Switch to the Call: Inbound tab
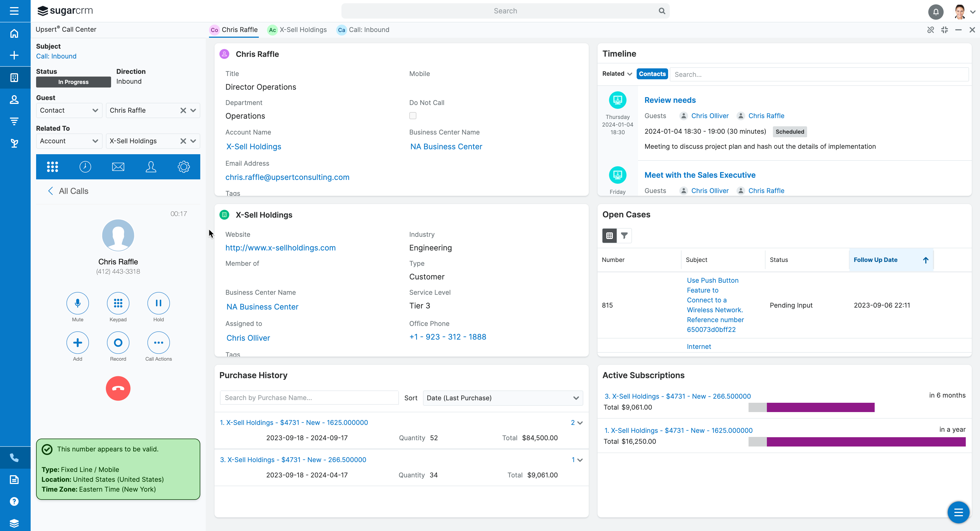The width and height of the screenshot is (980, 531). click(x=363, y=30)
